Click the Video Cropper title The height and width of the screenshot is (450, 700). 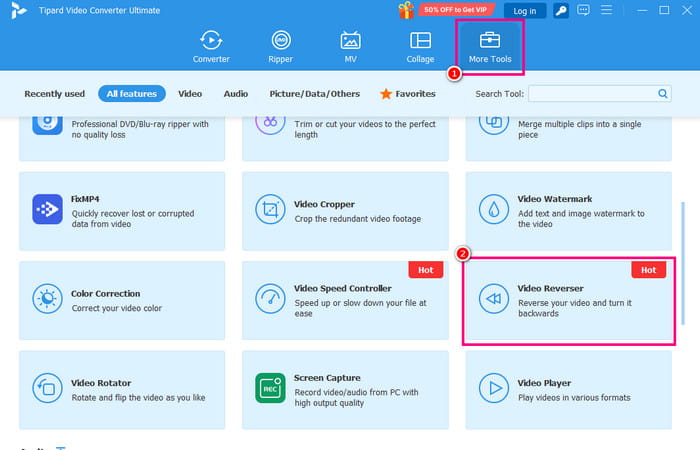click(x=325, y=204)
